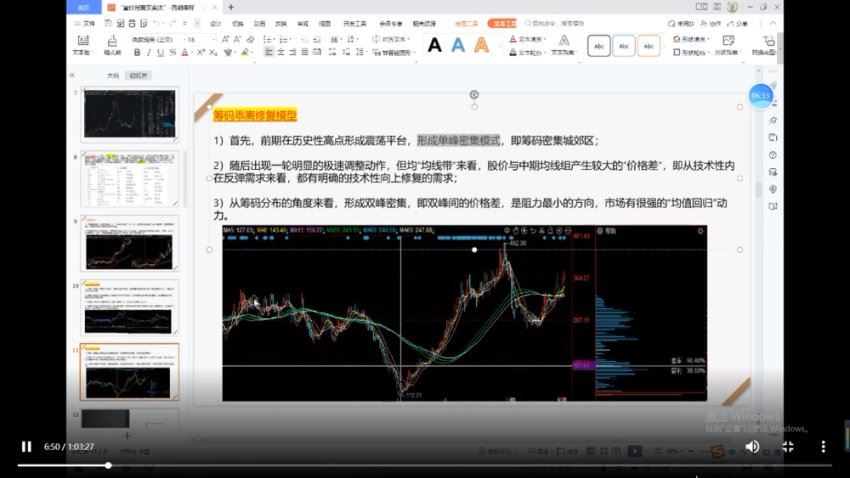Move the video progress slider handle

pyautogui.click(x=108, y=465)
